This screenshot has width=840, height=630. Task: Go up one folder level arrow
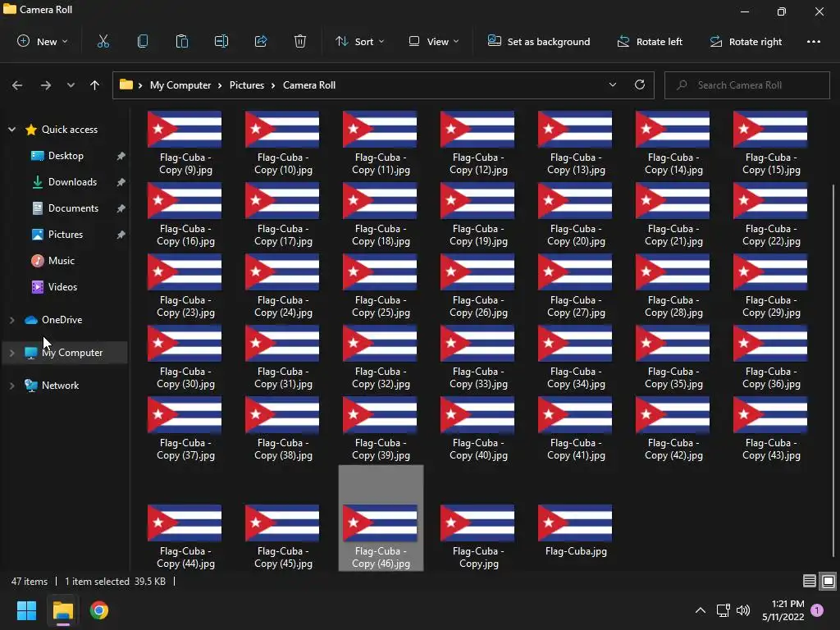[94, 85]
